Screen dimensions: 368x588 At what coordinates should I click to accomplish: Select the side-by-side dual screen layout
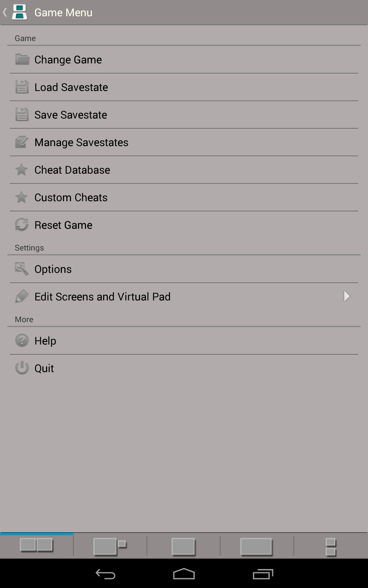coord(36,545)
